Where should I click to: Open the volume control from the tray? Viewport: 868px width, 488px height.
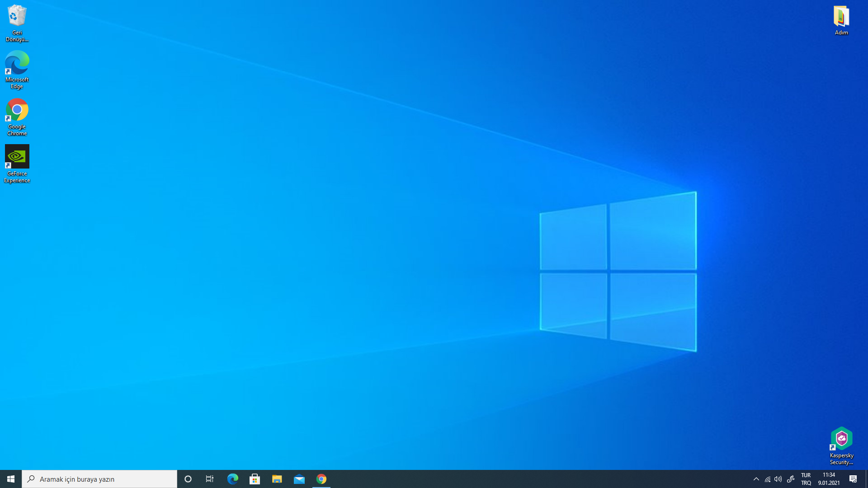coord(778,479)
